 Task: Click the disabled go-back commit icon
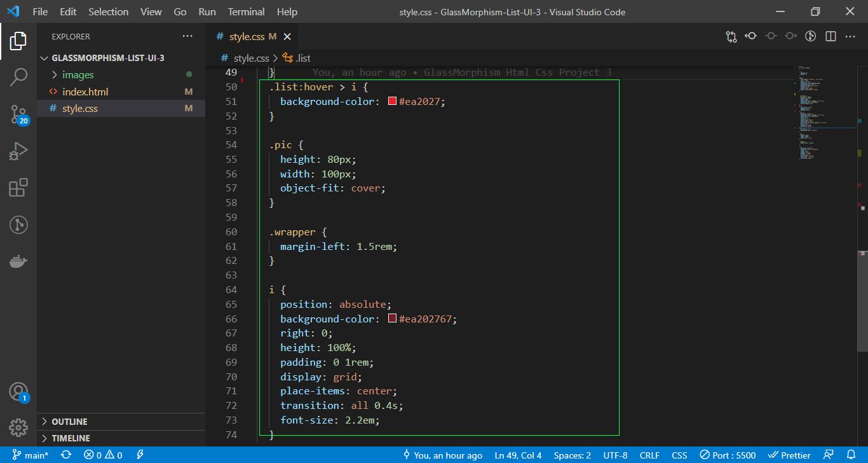pos(771,36)
